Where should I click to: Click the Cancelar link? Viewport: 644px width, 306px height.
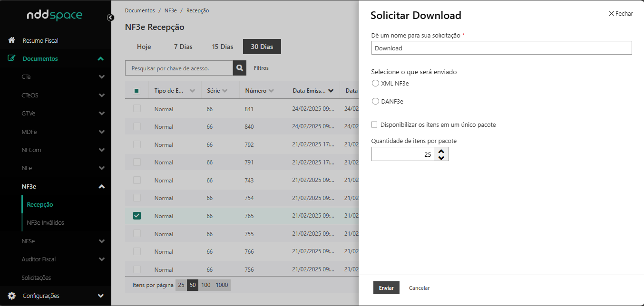[x=419, y=288]
